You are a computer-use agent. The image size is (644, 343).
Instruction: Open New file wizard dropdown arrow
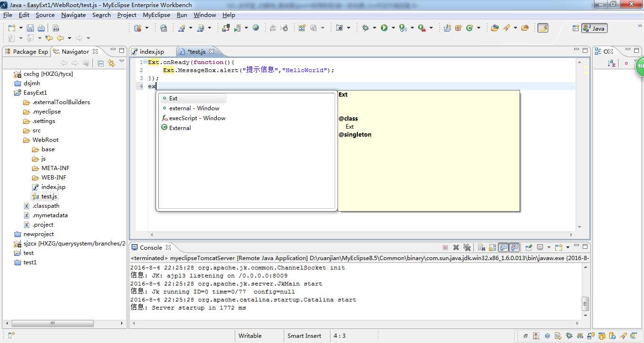click(x=20, y=28)
